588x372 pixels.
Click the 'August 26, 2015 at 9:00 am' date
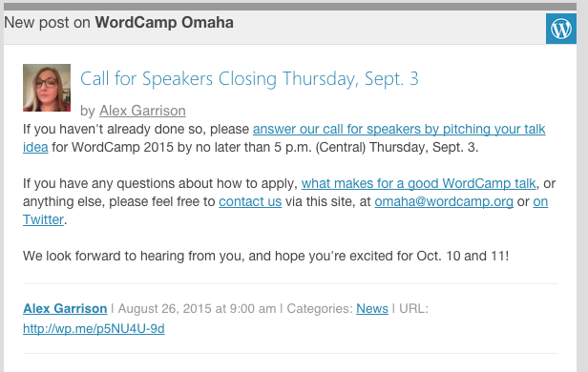[x=197, y=309]
